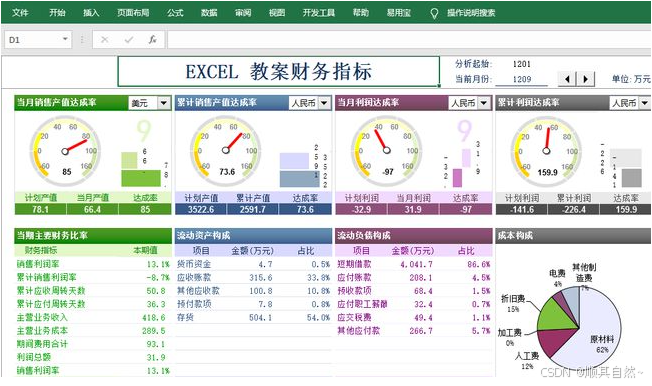652x386 pixels.
Task: Click the 货币资金 row label
Action: click(x=194, y=264)
